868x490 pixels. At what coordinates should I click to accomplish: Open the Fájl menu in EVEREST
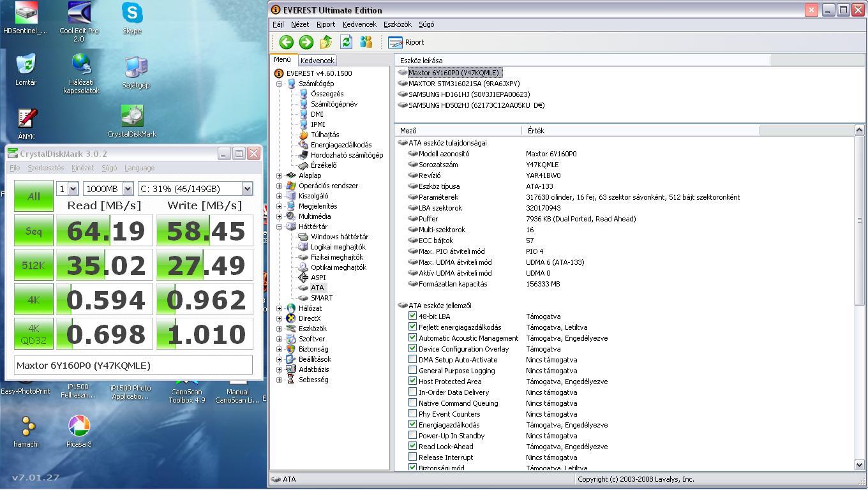278,24
